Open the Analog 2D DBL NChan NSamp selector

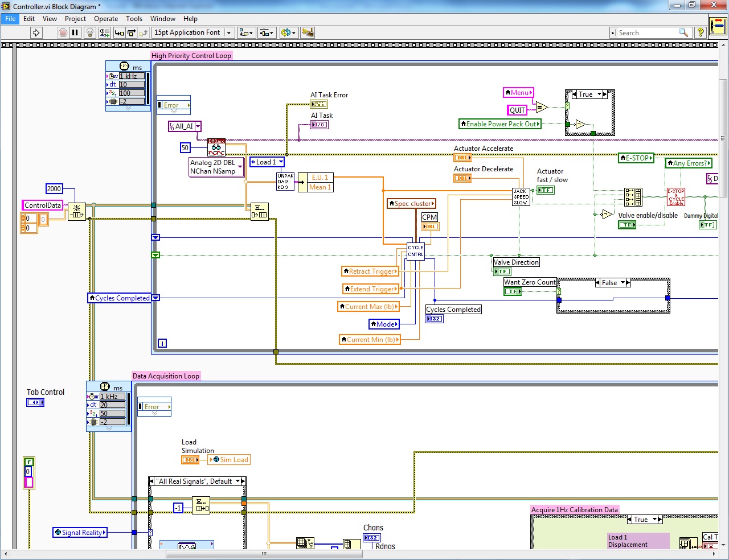pyautogui.click(x=216, y=167)
